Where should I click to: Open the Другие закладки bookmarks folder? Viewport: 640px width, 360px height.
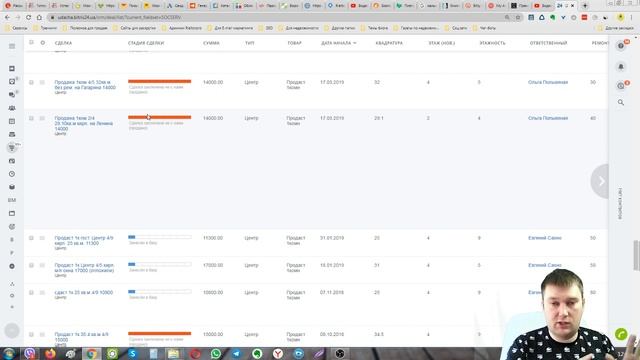(616, 28)
